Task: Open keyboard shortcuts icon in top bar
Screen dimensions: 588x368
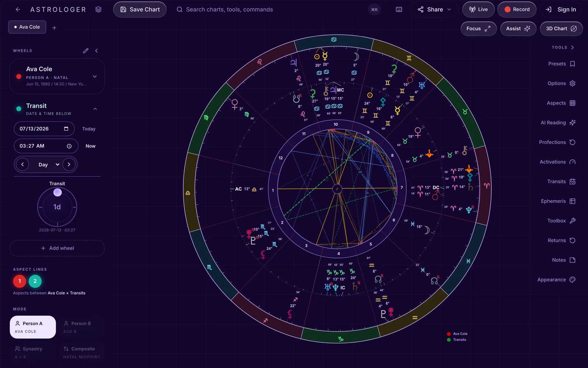Action: coord(399,10)
